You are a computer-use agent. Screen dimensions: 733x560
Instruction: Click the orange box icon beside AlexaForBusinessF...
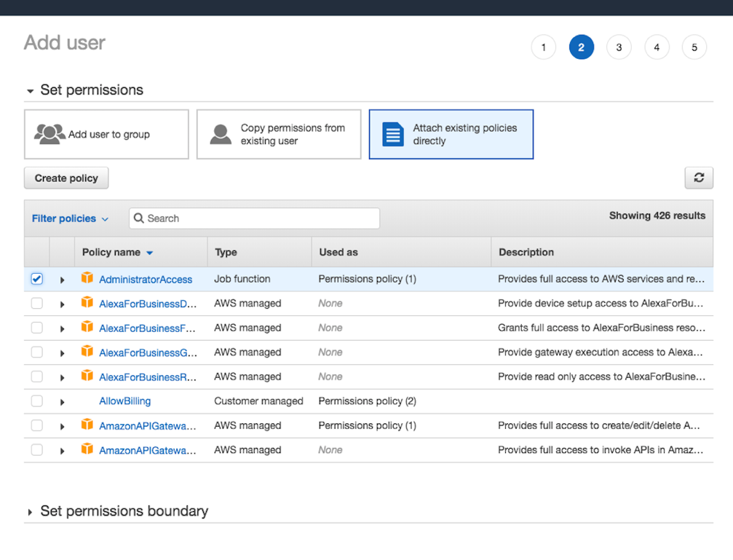(87, 326)
